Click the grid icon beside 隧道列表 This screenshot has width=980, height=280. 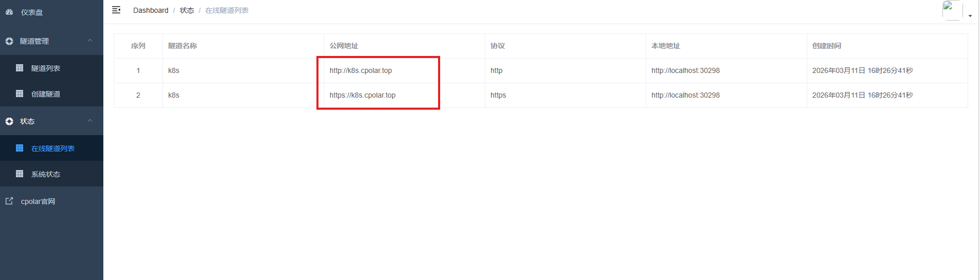click(x=20, y=68)
